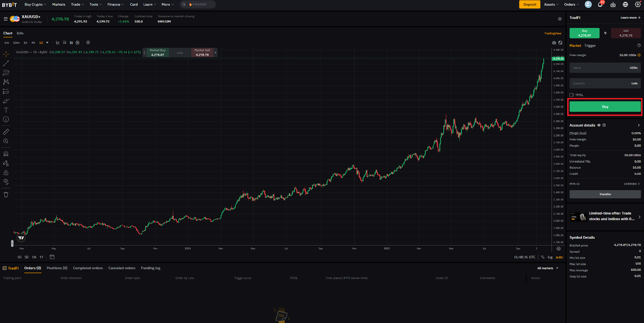Select the long position forecasting tool

[6, 91]
